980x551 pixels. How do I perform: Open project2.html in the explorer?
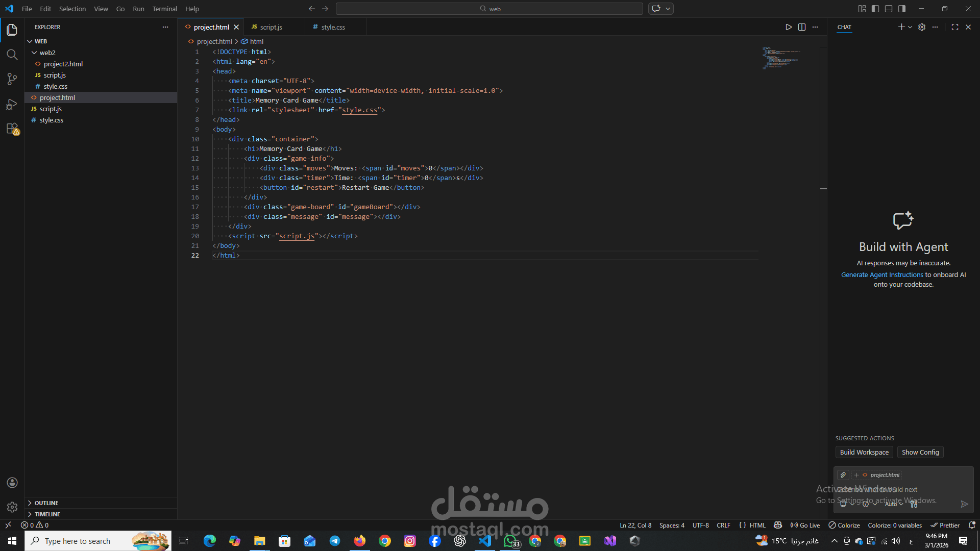point(63,64)
